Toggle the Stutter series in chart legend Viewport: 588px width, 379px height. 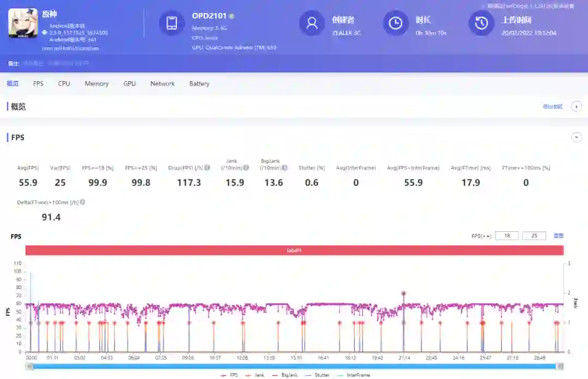coord(317,375)
